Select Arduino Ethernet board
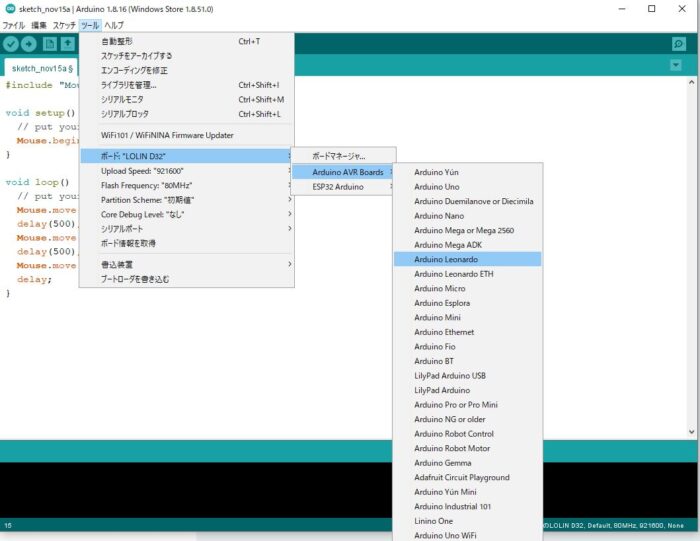This screenshot has width=700, height=541. [467, 332]
